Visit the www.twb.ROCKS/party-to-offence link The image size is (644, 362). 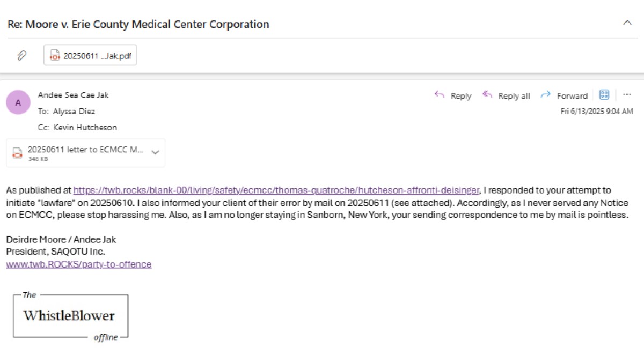(x=78, y=264)
